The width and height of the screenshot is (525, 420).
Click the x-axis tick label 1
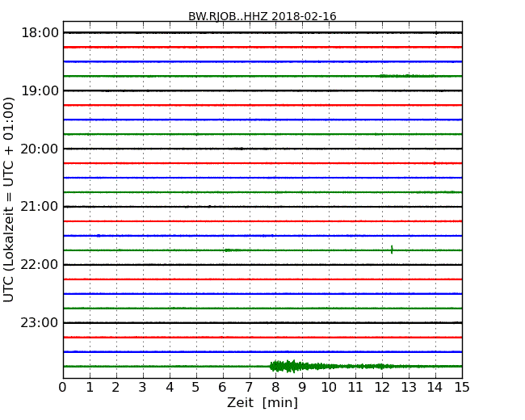coord(90,388)
